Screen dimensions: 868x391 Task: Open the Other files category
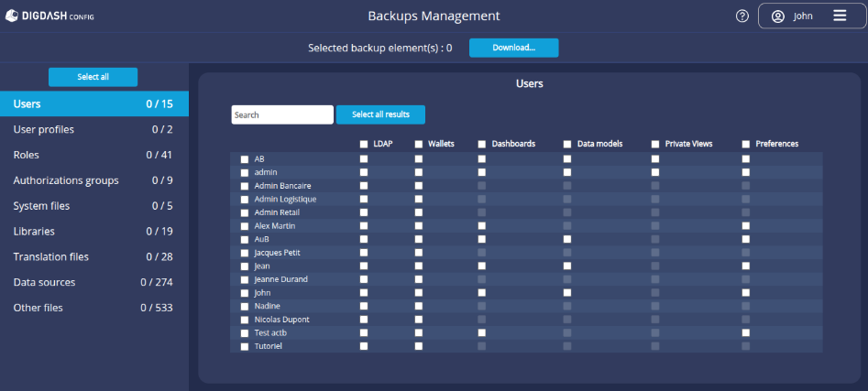(94, 308)
